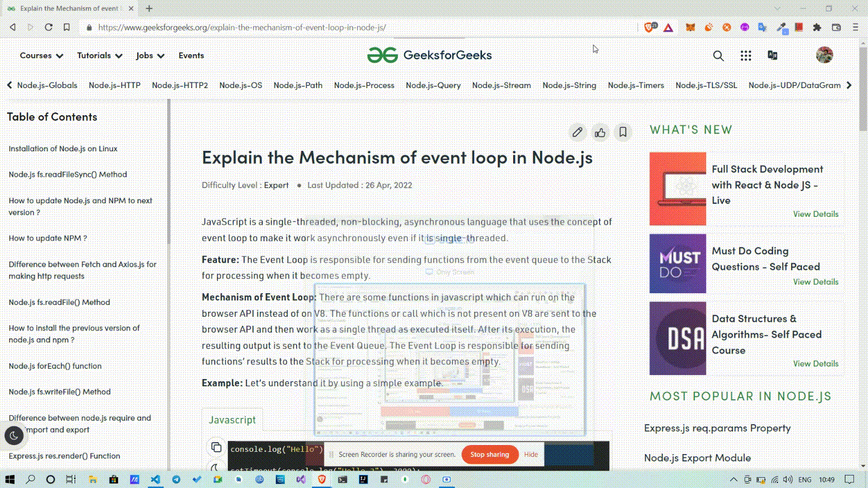Screen dimensions: 868x488
Task: Open Windows Start menu
Action: click(10, 480)
